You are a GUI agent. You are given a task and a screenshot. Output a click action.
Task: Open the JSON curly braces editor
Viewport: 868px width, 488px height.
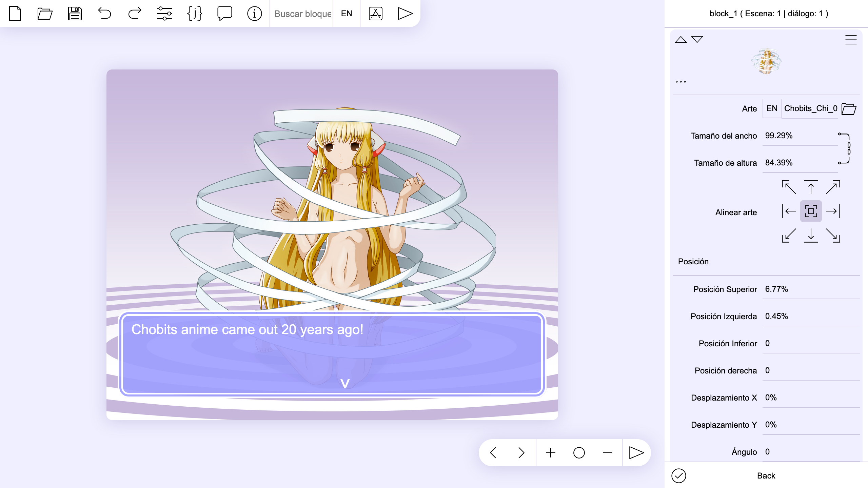tap(195, 14)
